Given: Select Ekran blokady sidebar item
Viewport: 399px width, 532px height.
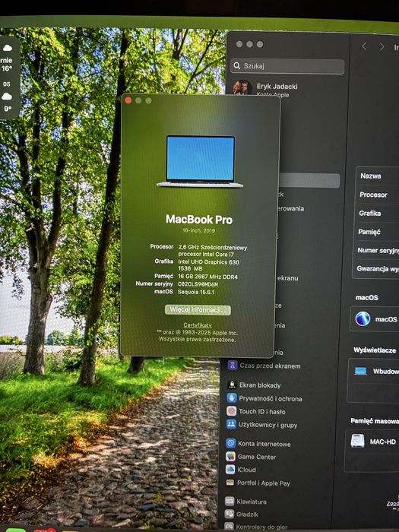Looking at the screenshot, I should pyautogui.click(x=255, y=385).
